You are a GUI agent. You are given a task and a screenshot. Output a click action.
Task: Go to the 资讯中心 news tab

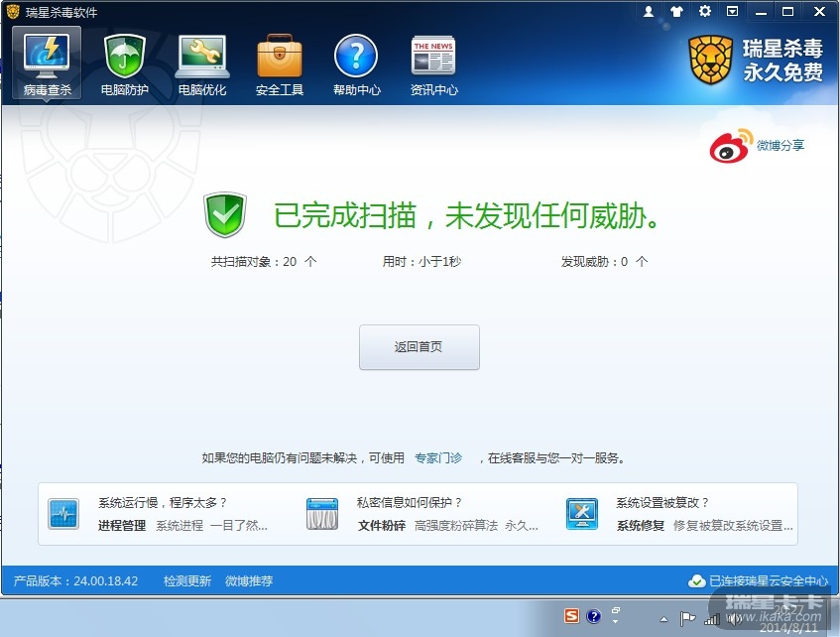[433, 64]
